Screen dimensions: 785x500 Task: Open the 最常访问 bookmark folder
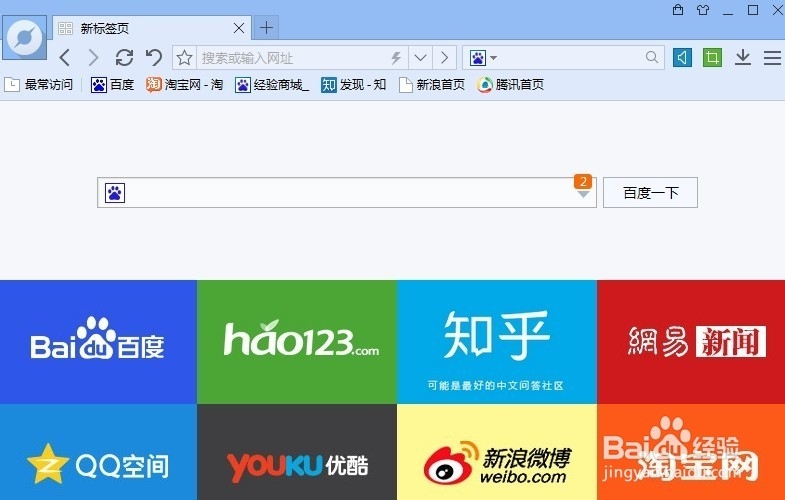(x=39, y=85)
